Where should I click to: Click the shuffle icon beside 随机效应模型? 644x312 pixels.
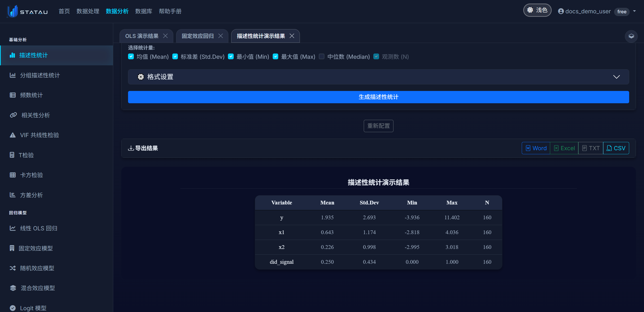coord(13,268)
